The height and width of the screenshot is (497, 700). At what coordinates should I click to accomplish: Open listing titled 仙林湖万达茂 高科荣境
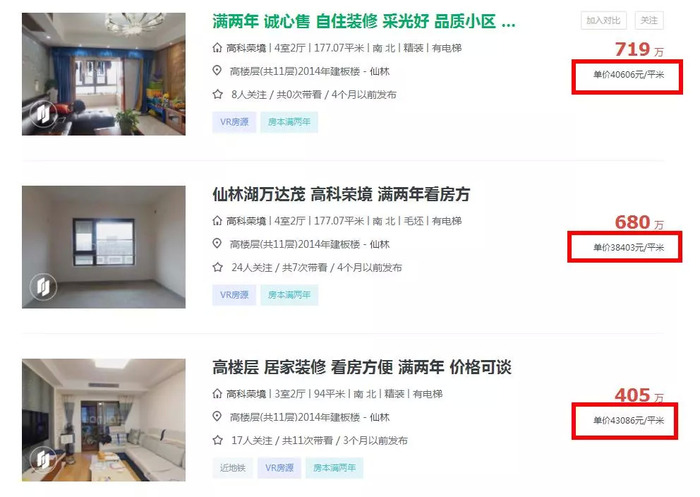[x=341, y=194]
